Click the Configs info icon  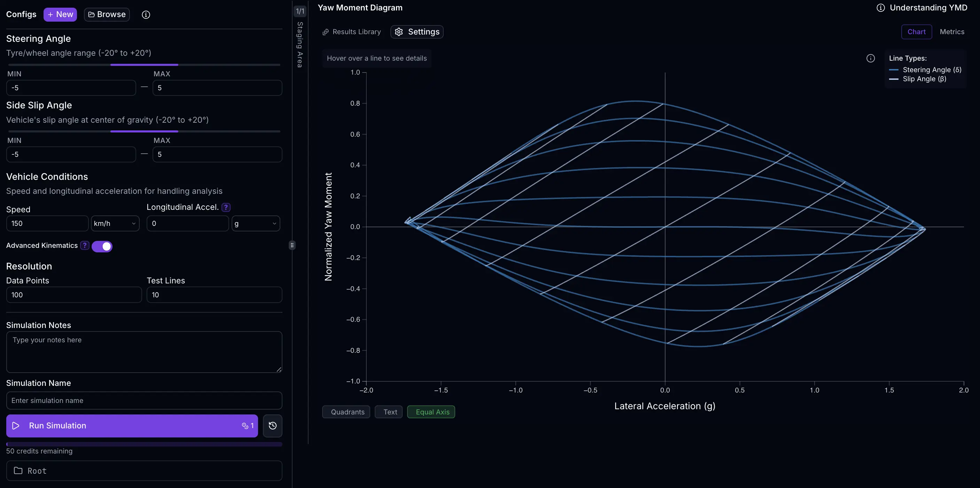(146, 14)
